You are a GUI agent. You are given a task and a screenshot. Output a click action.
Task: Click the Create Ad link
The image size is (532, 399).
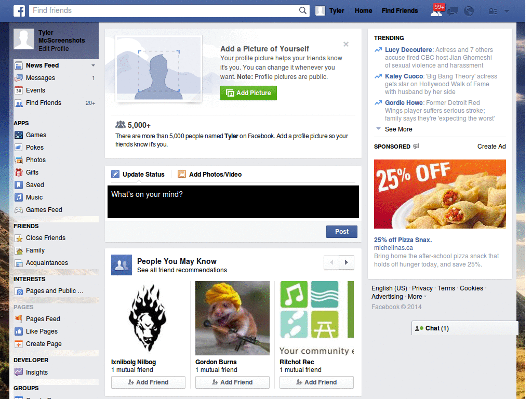[x=491, y=147]
